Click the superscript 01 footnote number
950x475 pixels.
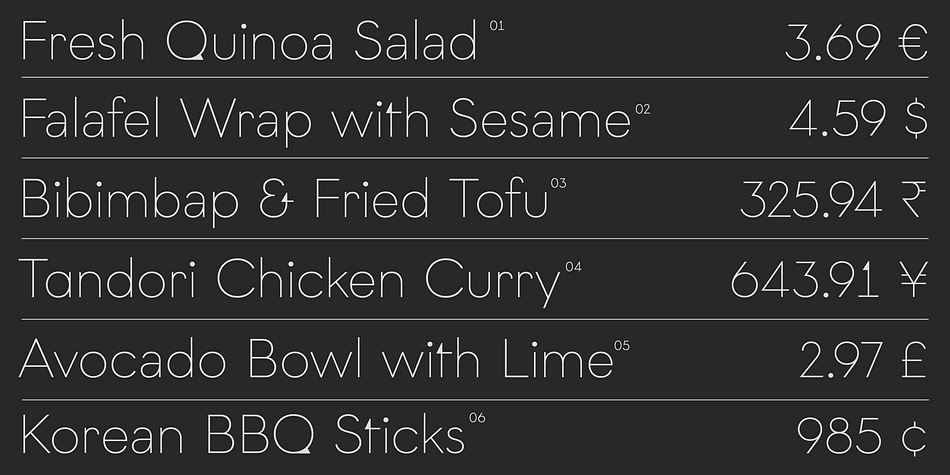(x=497, y=25)
